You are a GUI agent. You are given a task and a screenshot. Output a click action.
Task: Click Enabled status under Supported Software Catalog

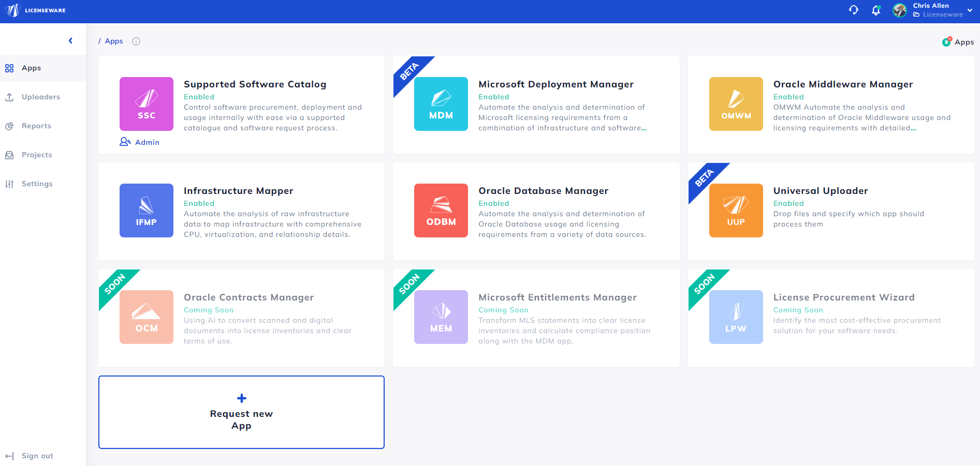coord(199,97)
